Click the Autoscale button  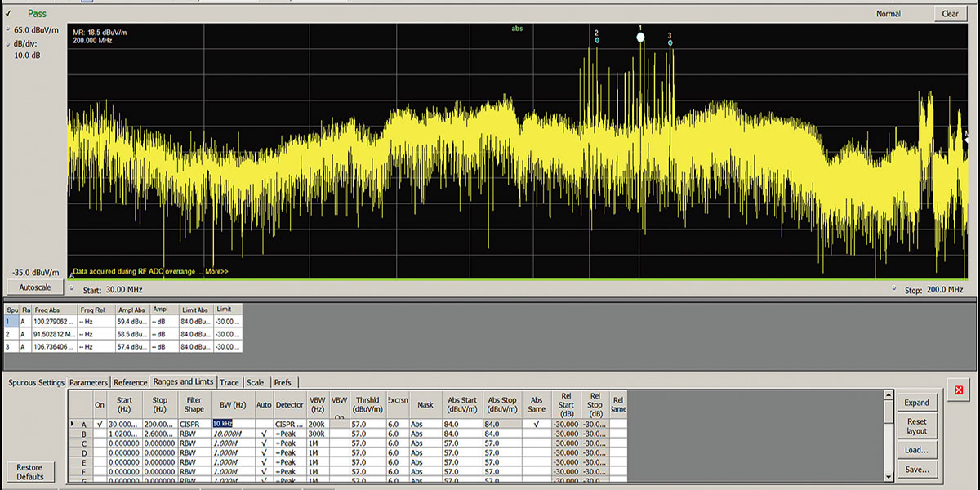tap(33, 287)
